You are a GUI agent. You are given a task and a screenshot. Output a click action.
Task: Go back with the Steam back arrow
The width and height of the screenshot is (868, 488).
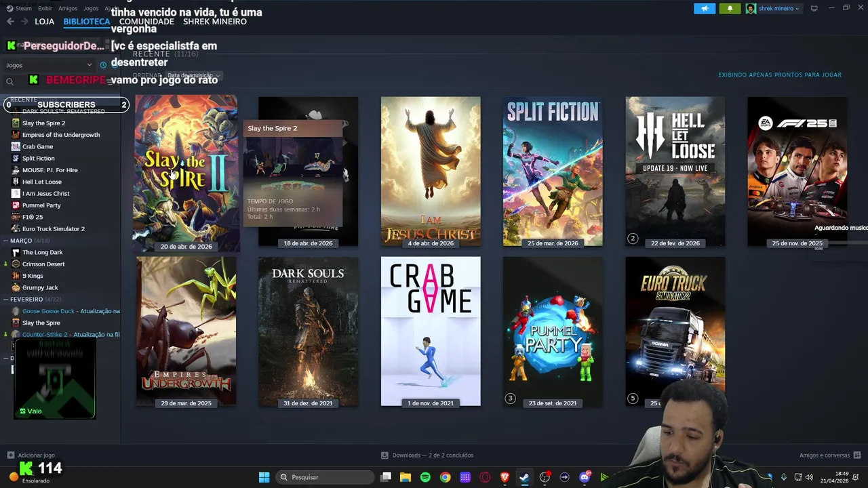[10, 22]
